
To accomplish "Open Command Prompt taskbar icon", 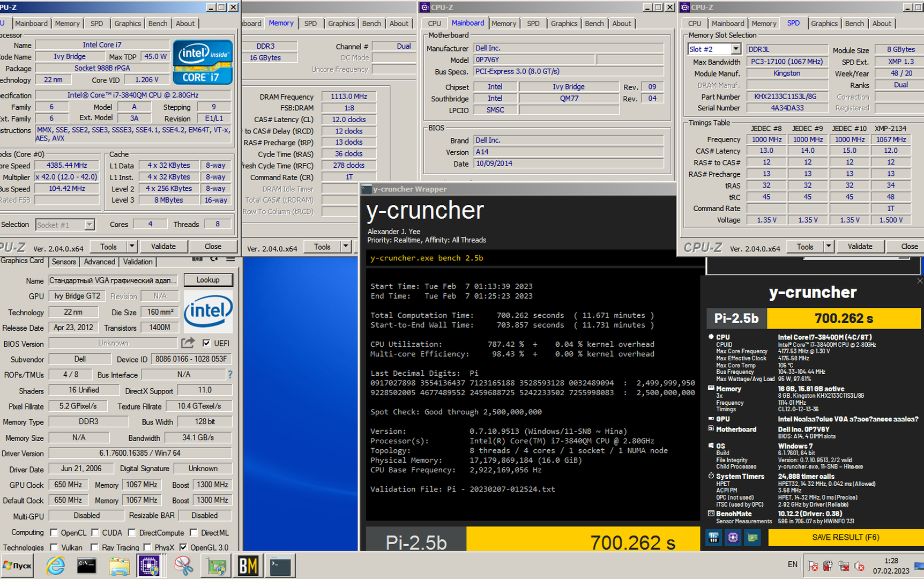I will pyautogui.click(x=86, y=566).
